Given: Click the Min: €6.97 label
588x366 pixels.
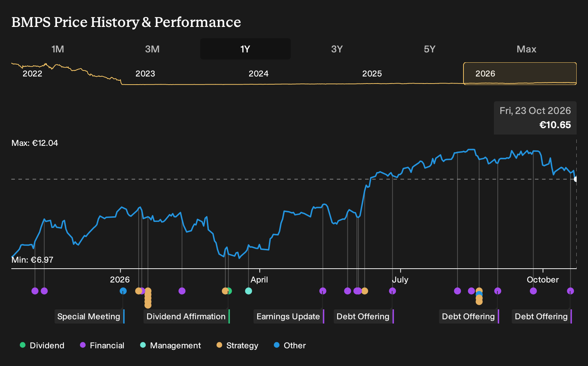Looking at the screenshot, I should [x=33, y=260].
